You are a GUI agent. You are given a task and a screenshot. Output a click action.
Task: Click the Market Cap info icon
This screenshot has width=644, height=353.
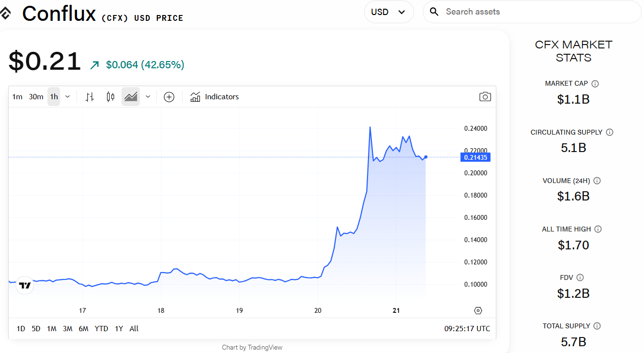[x=595, y=84]
